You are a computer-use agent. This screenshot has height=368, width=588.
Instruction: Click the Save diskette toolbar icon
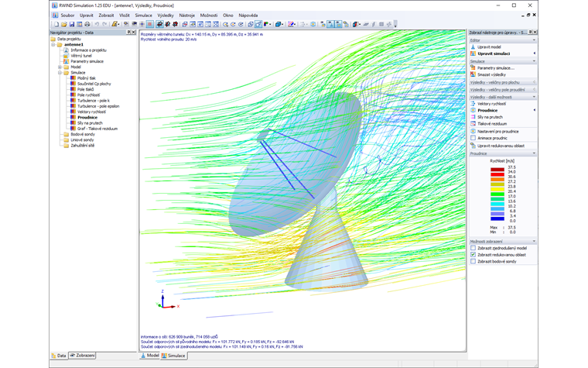(72, 25)
